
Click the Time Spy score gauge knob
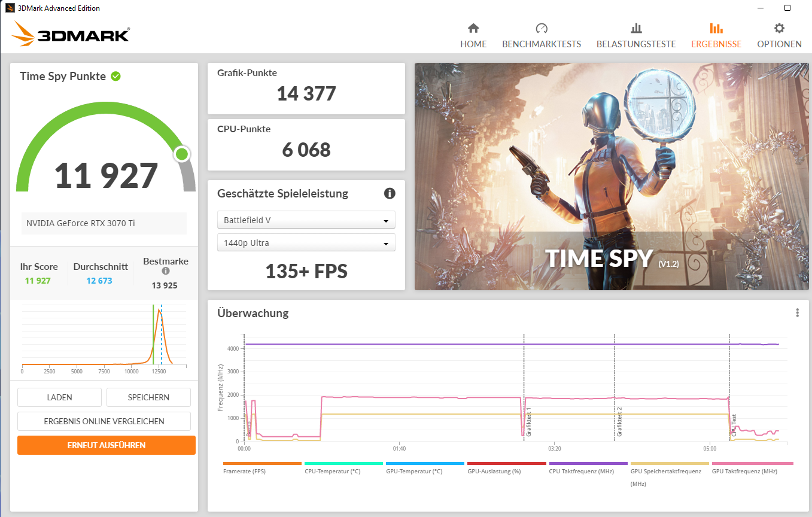pyautogui.click(x=182, y=154)
